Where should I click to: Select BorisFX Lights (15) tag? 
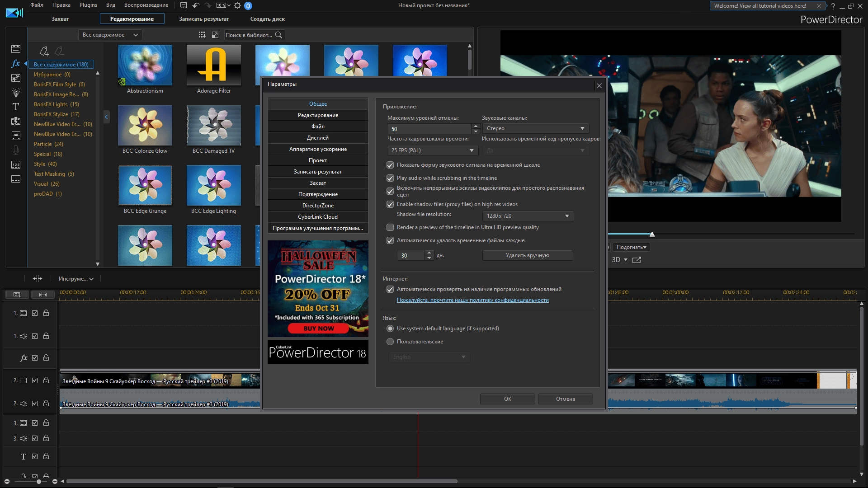(x=57, y=104)
